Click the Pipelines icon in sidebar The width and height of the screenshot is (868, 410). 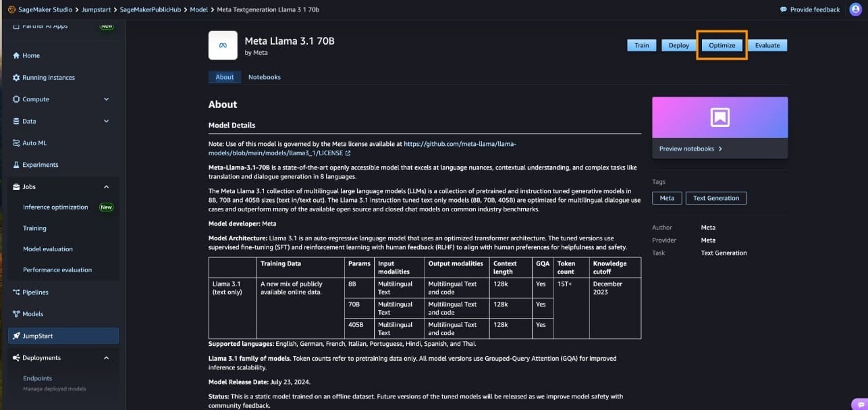coord(16,292)
